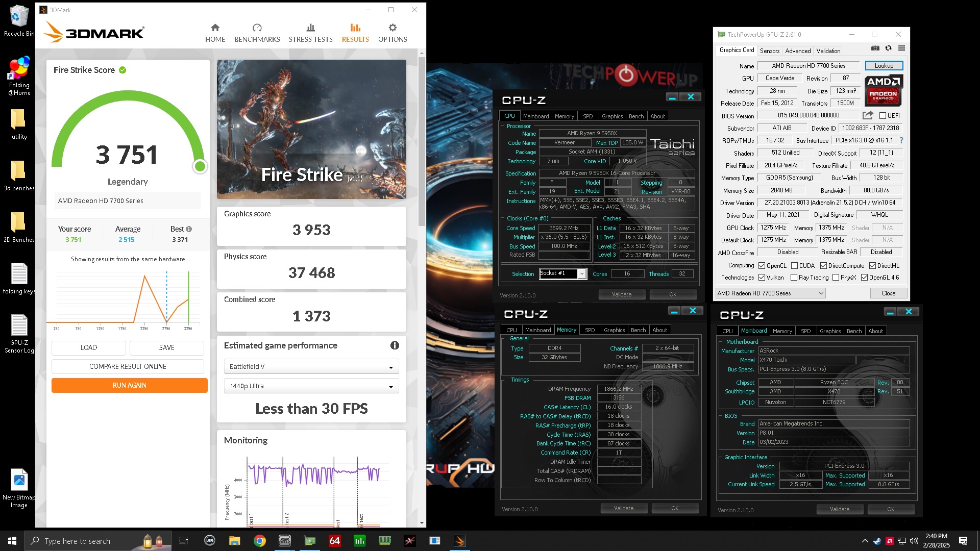Click COMPARE RESULT ONLINE button
The height and width of the screenshot is (551, 980).
(128, 366)
